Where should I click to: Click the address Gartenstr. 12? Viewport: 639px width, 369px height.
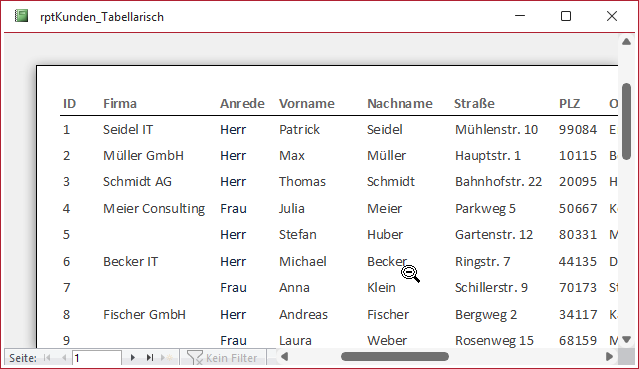click(494, 235)
